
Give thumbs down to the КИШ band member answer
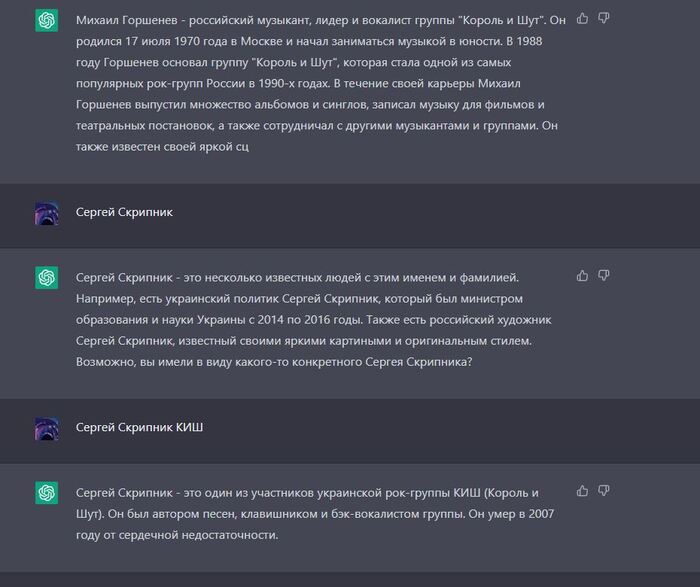coord(604,491)
